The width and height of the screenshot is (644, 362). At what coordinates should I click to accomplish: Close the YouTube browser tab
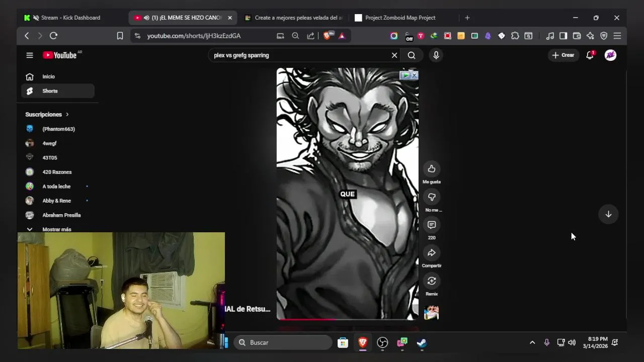point(230,18)
